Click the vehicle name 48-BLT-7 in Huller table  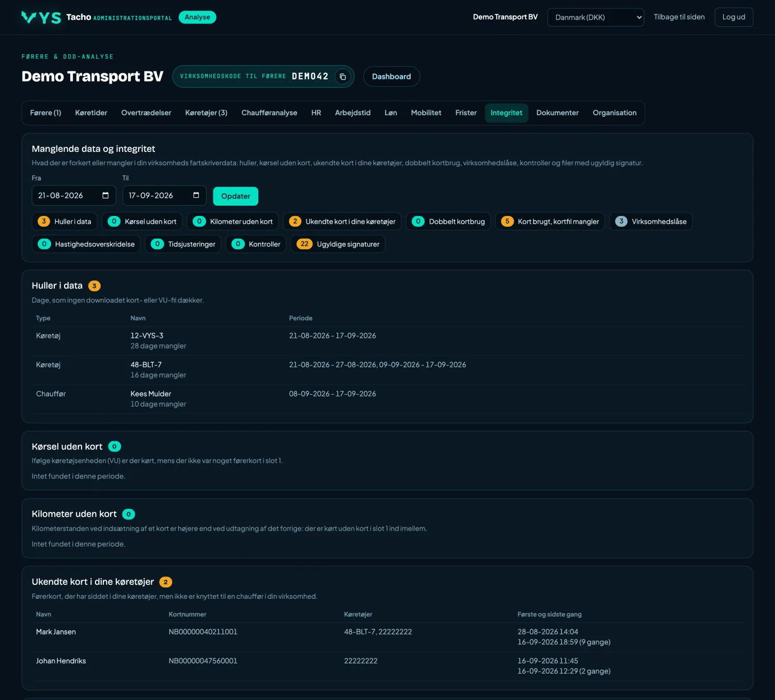coord(146,365)
